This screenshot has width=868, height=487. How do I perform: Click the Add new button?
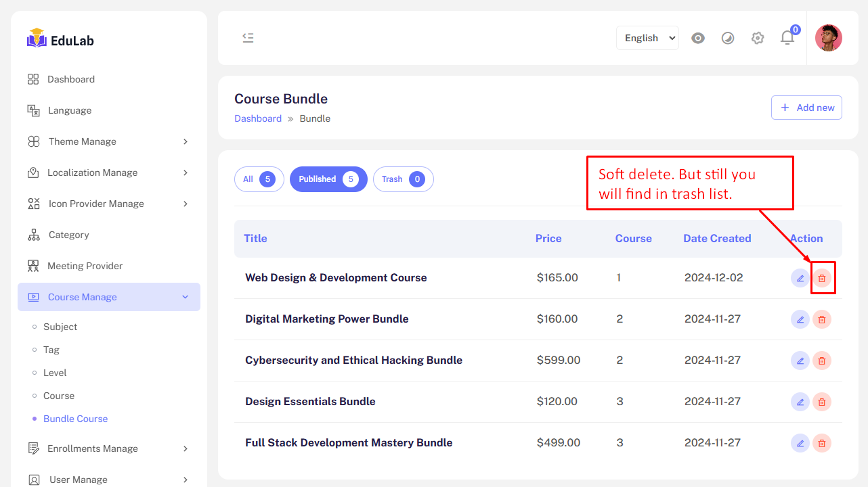(806, 108)
